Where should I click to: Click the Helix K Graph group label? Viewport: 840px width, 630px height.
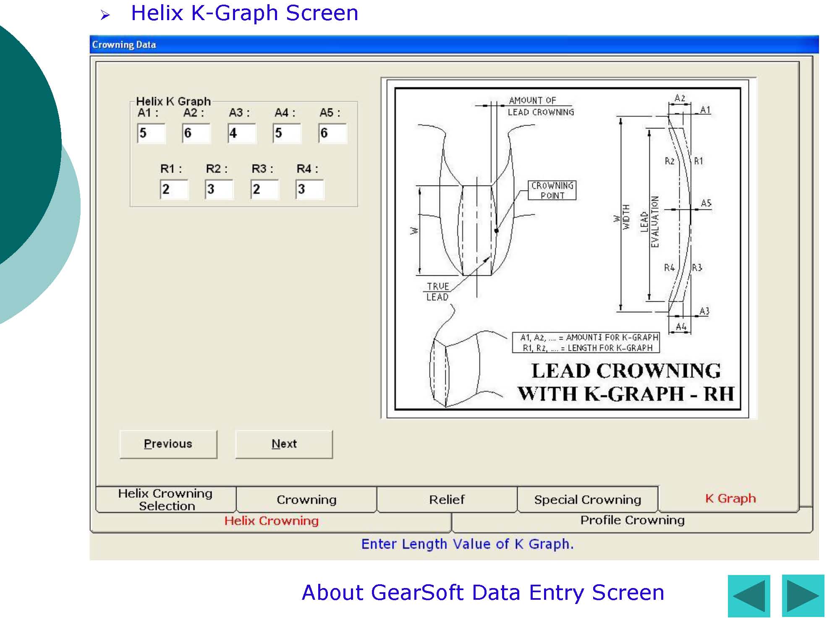click(x=173, y=101)
